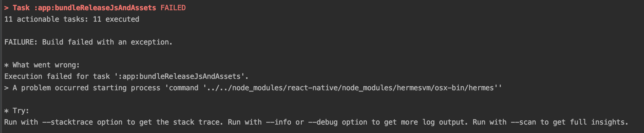The width and height of the screenshot is (644, 133).
Task: Click the 'Execution failed for task' text
Action: tap(57, 76)
